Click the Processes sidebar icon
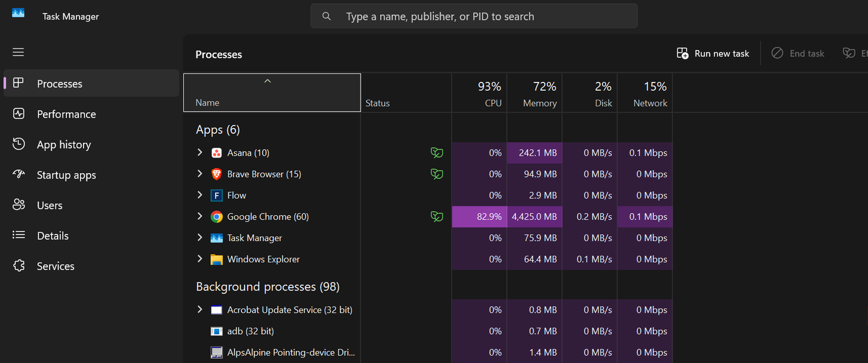This screenshot has height=363, width=868. click(x=18, y=83)
